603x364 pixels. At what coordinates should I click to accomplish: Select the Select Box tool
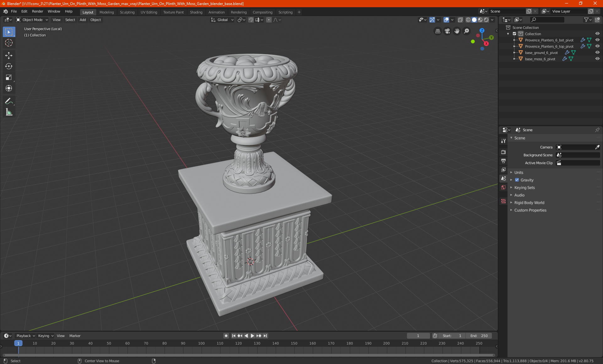coord(9,32)
